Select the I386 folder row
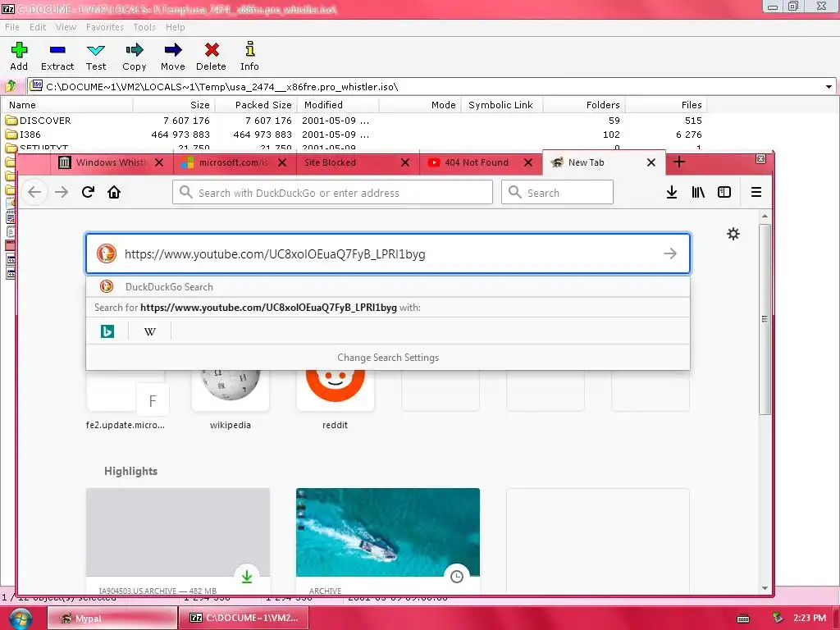This screenshot has height=630, width=840. (354, 135)
